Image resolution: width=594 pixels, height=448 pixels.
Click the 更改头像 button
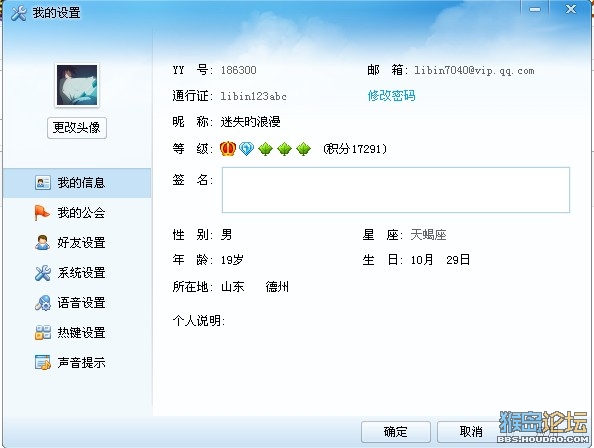coord(77,128)
